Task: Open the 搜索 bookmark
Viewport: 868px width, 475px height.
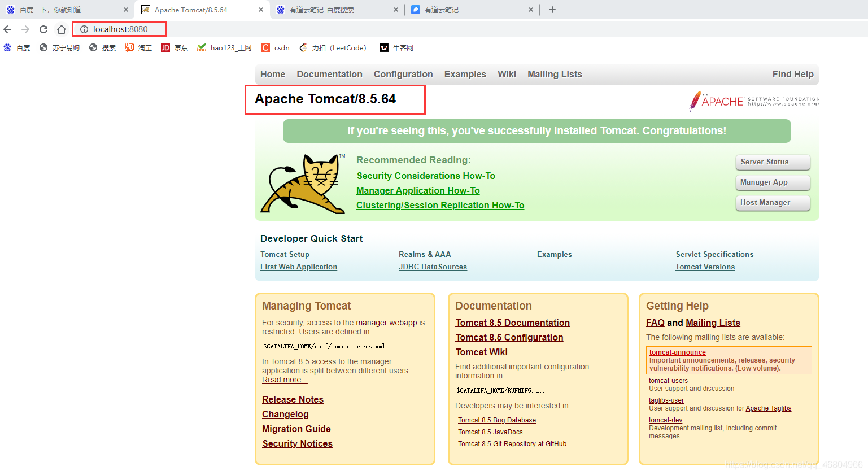Action: pyautogui.click(x=102, y=48)
